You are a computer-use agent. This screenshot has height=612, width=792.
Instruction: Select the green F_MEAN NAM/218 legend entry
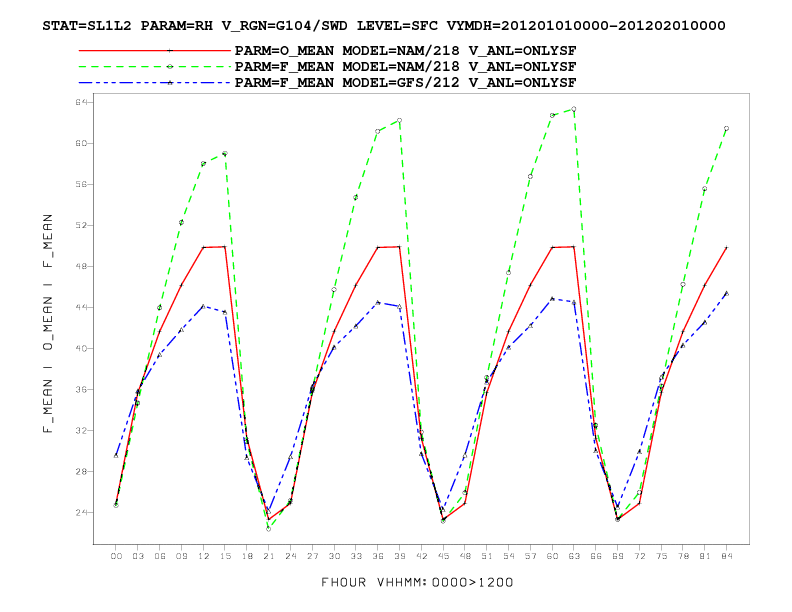(x=327, y=67)
